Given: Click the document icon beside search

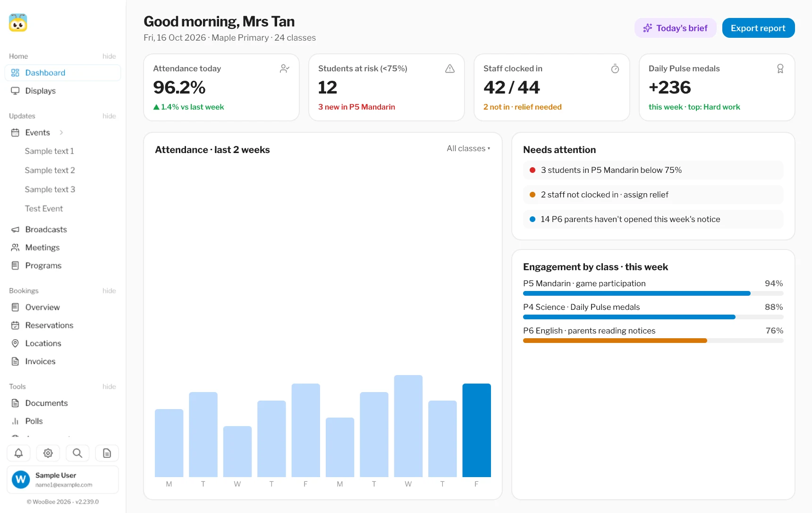Looking at the screenshot, I should [107, 453].
